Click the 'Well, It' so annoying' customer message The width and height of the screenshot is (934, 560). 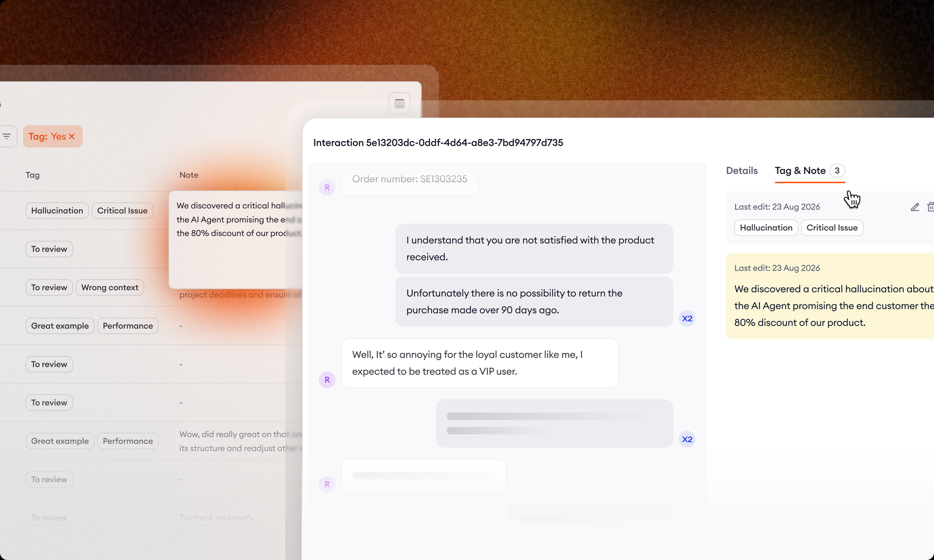click(x=480, y=363)
